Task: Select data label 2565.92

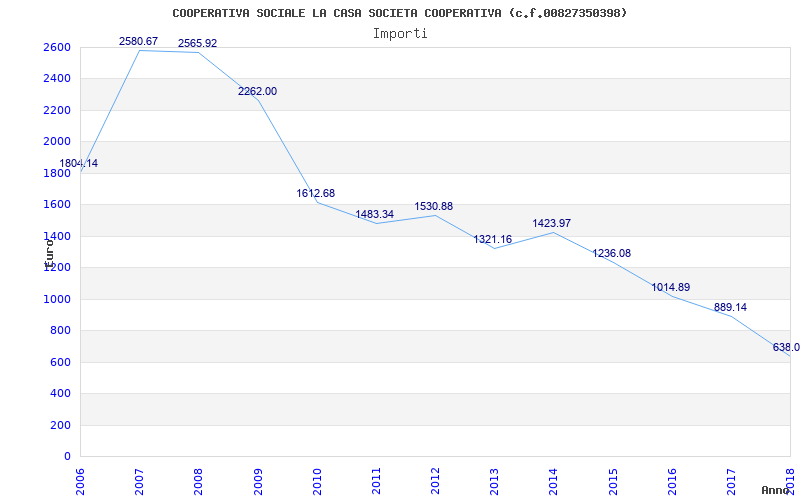Action: 197,43
